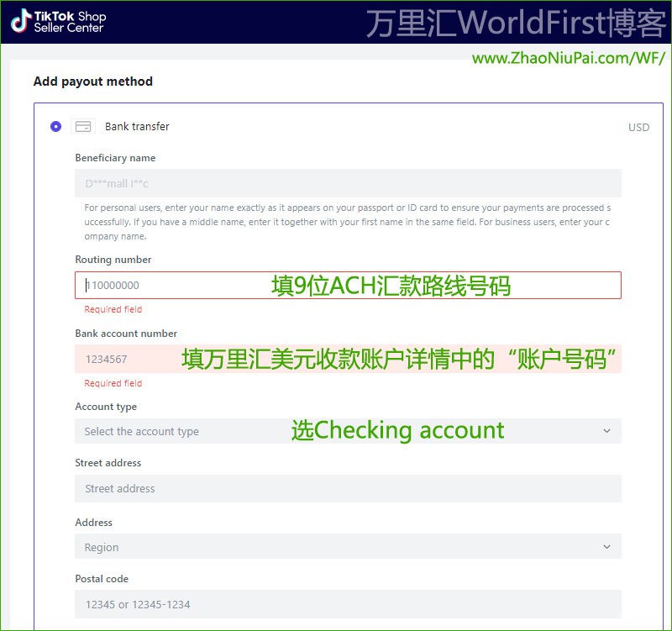The height and width of the screenshot is (631, 672).
Task: Click the Routing number label
Action: click(113, 260)
